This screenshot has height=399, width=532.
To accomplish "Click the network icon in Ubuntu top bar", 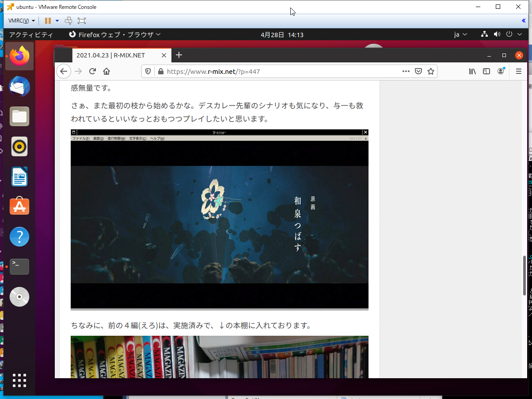I will coord(484,35).
